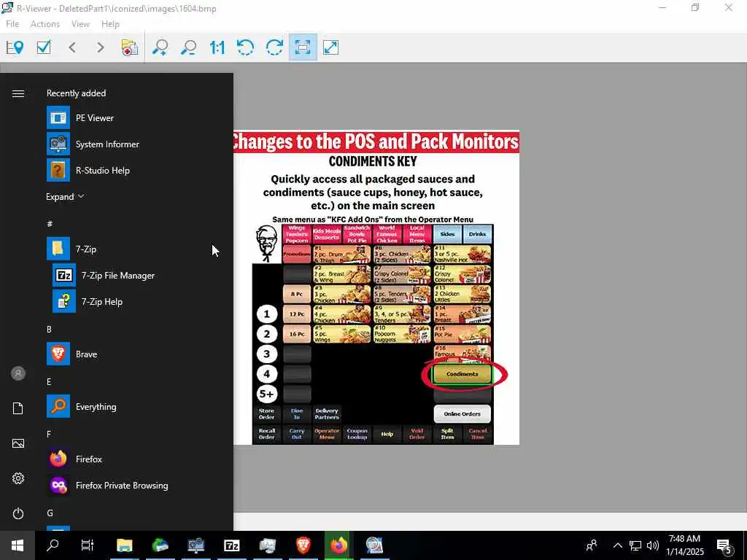Viewport: 747px width, 560px height.
Task: Click the 'Recently added' heading
Action: 76,93
